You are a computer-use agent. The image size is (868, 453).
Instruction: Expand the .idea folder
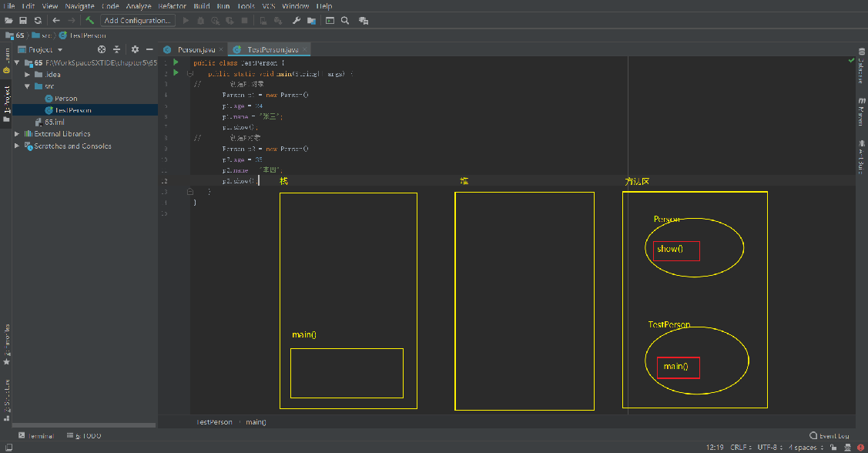(27, 74)
